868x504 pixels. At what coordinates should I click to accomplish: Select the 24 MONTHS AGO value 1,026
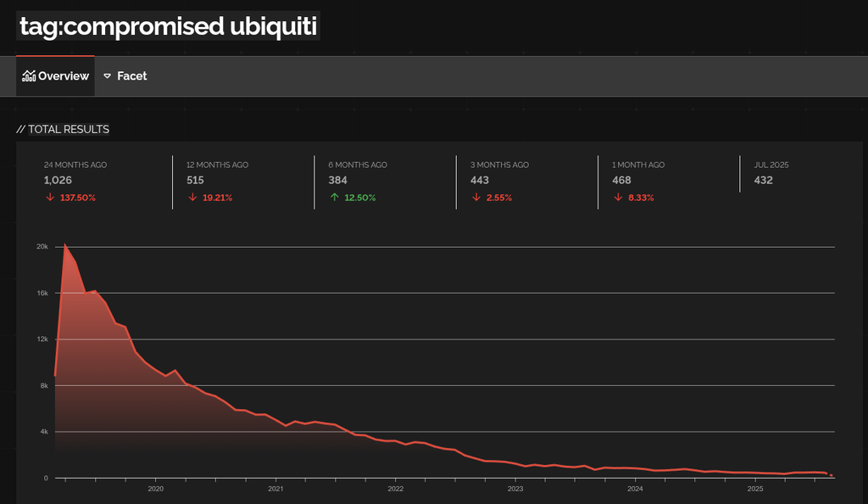click(x=59, y=180)
